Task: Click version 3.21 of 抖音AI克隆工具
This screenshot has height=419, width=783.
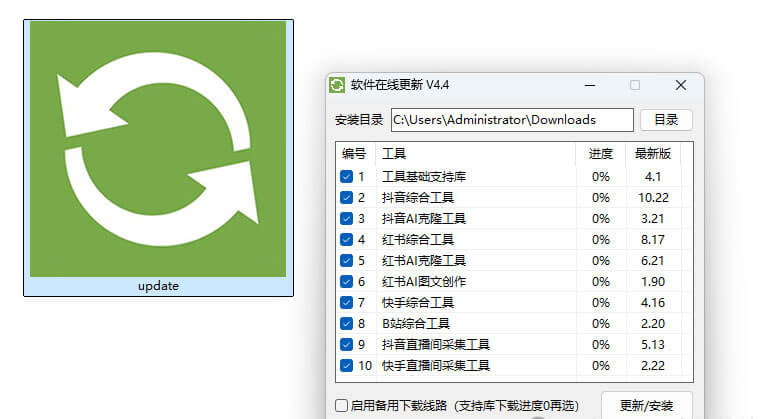Action: click(x=653, y=219)
